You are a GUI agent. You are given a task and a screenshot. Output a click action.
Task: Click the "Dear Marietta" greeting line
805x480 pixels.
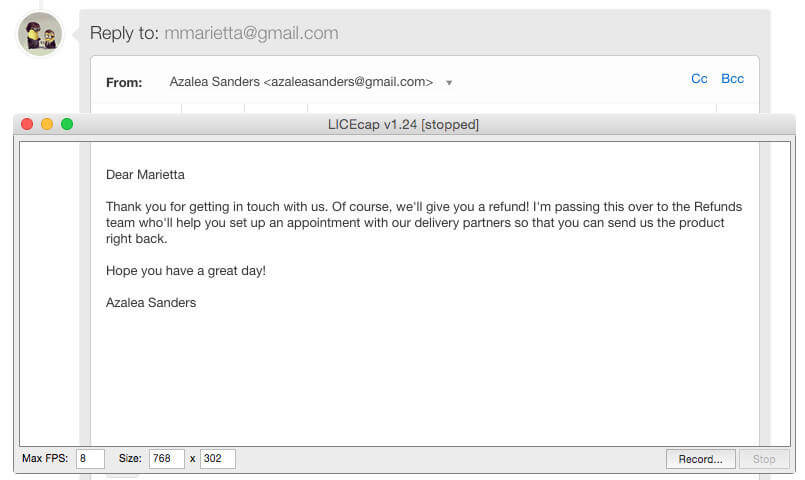pos(145,175)
